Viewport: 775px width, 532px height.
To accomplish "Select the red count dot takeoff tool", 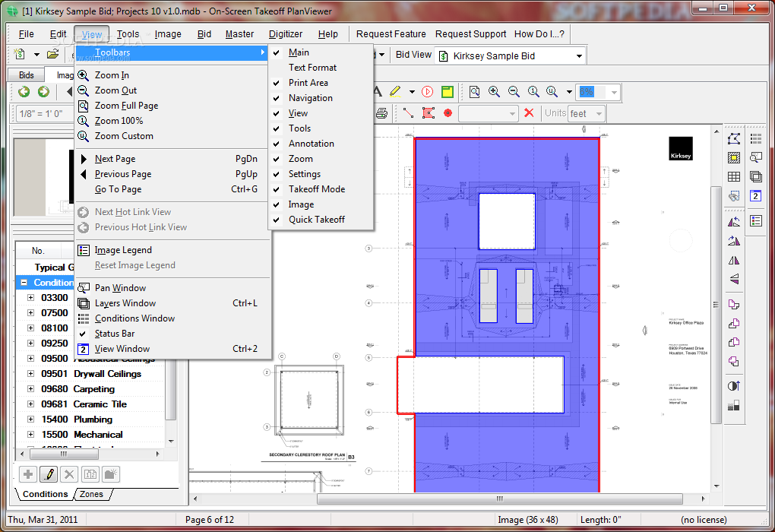I will 448,113.
